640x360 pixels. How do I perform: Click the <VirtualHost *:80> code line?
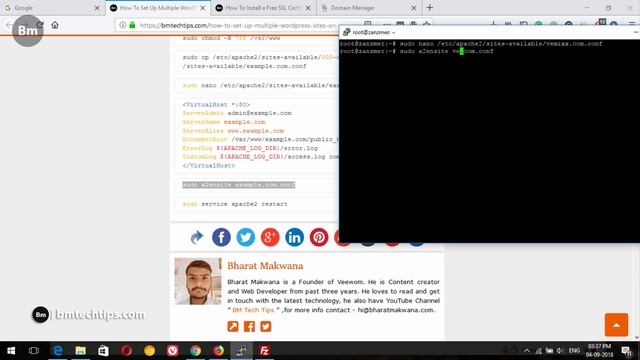[x=216, y=105]
